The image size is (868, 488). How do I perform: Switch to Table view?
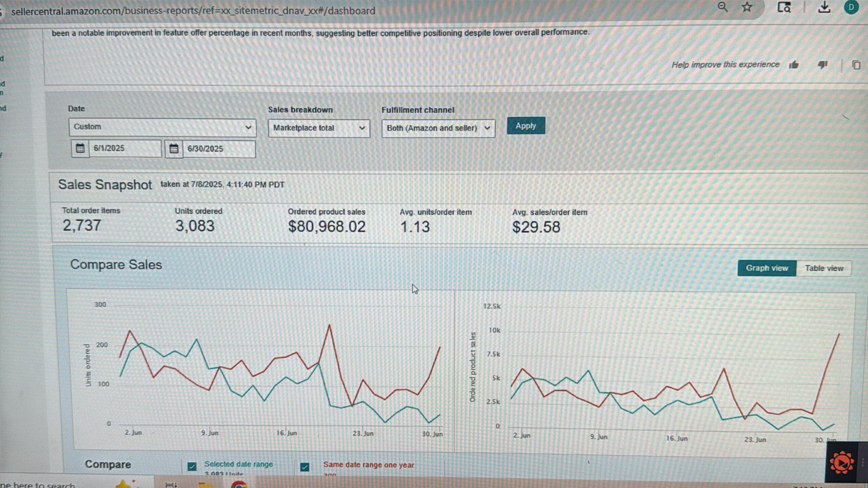(x=824, y=268)
